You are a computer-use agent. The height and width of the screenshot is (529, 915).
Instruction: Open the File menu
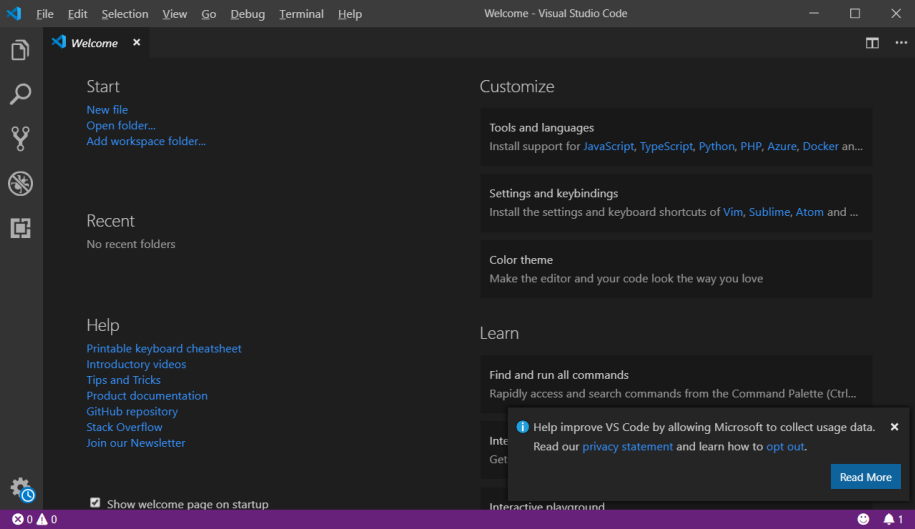pyautogui.click(x=44, y=14)
